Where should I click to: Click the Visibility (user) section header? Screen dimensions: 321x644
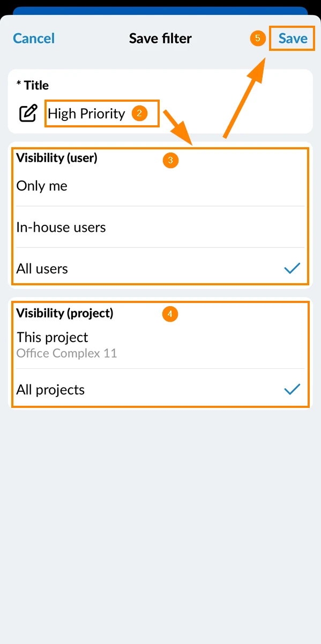(x=57, y=158)
